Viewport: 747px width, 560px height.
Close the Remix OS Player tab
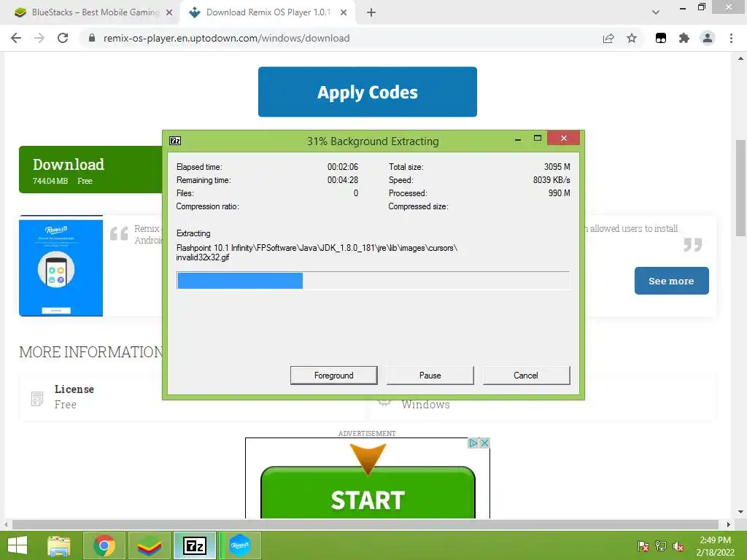[344, 12]
